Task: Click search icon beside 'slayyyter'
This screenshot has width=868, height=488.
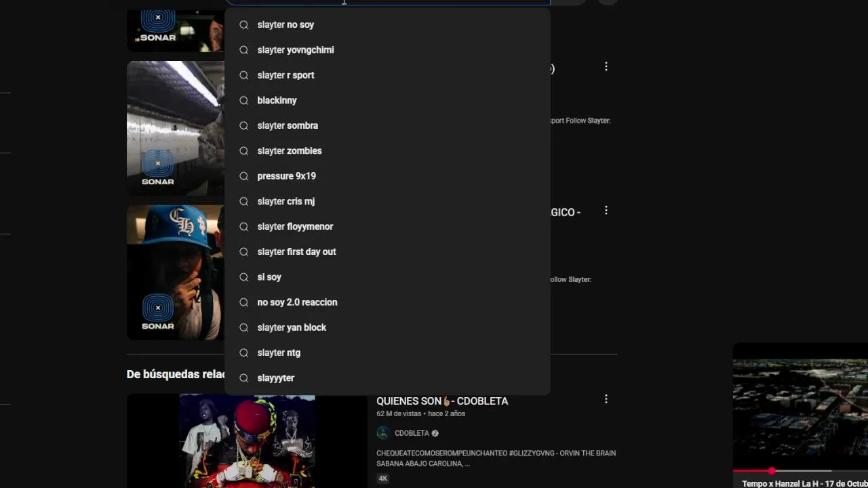Action: (244, 378)
